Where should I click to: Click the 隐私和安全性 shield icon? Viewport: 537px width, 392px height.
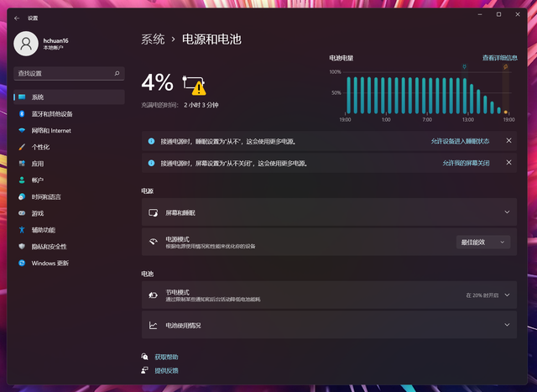coord(22,247)
